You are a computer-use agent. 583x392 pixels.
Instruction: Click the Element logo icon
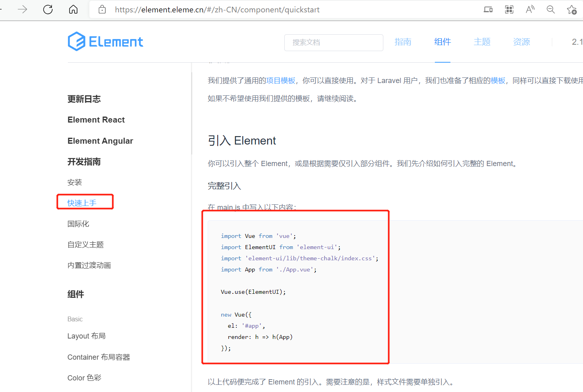tap(76, 41)
